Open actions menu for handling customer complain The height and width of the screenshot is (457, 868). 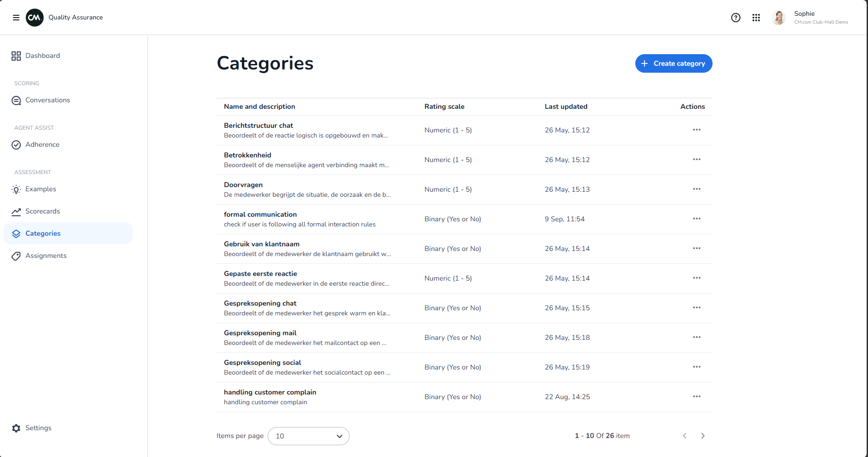click(x=697, y=396)
